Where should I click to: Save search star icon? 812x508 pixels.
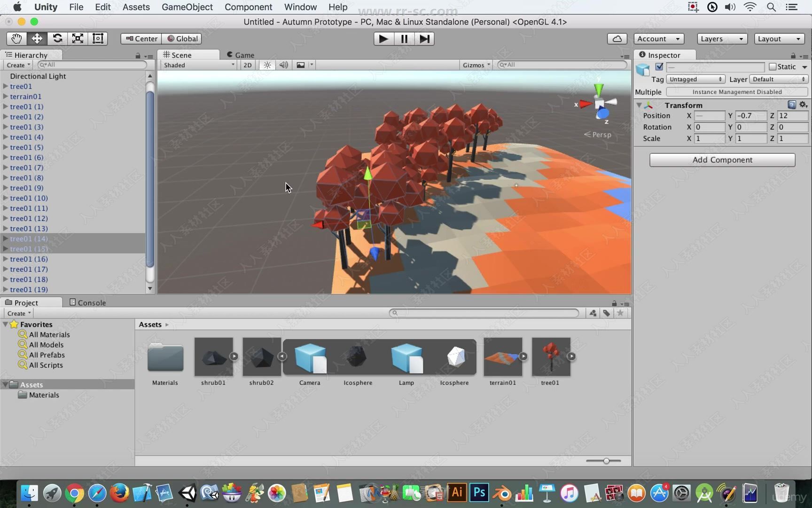[620, 313]
